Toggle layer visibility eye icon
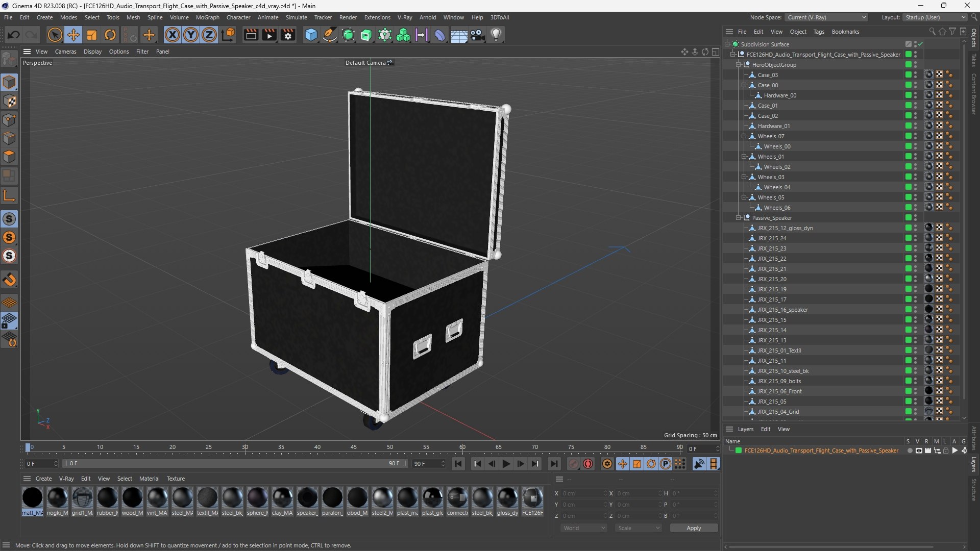 (x=919, y=450)
